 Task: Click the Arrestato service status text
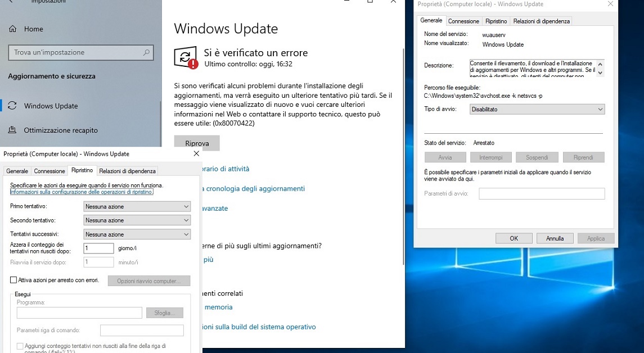pos(484,143)
